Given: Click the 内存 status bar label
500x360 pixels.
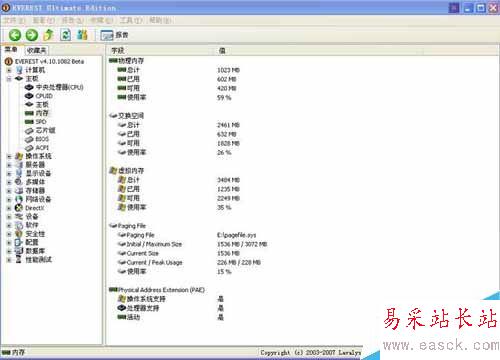Looking at the screenshot, I should 18,352.
